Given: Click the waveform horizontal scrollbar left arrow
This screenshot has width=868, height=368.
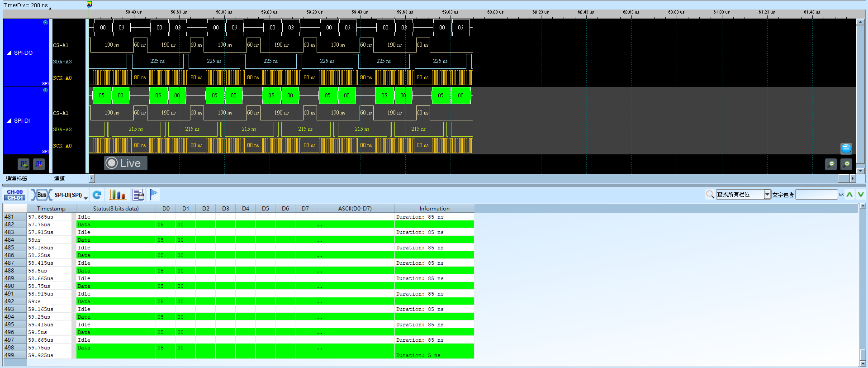Looking at the screenshot, I should (x=92, y=178).
